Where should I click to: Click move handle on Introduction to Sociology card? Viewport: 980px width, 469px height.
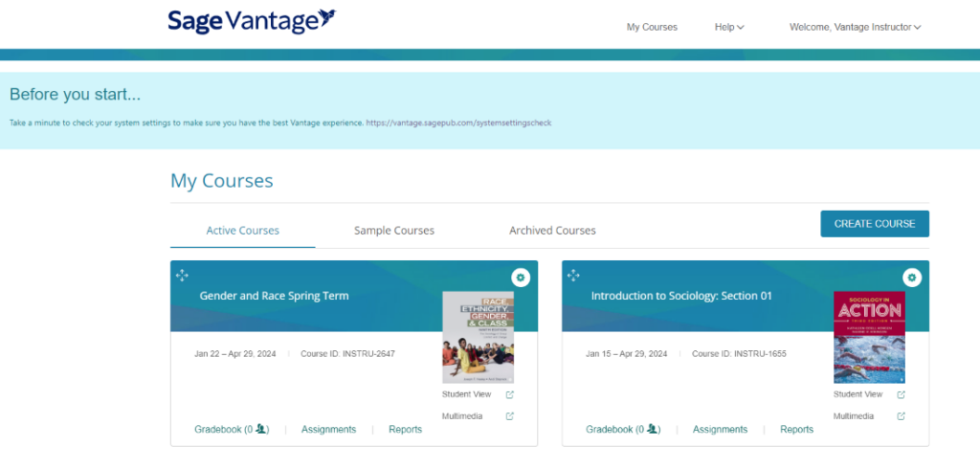tap(573, 275)
